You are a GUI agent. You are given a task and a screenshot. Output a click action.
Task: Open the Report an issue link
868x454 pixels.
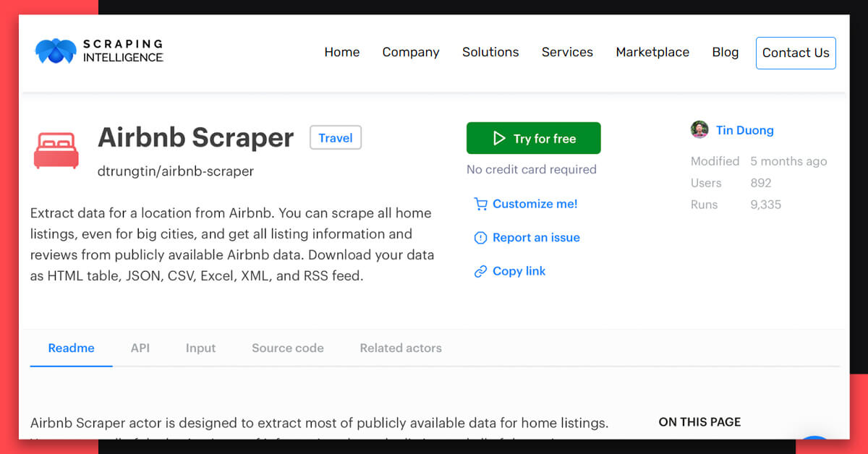click(x=536, y=238)
